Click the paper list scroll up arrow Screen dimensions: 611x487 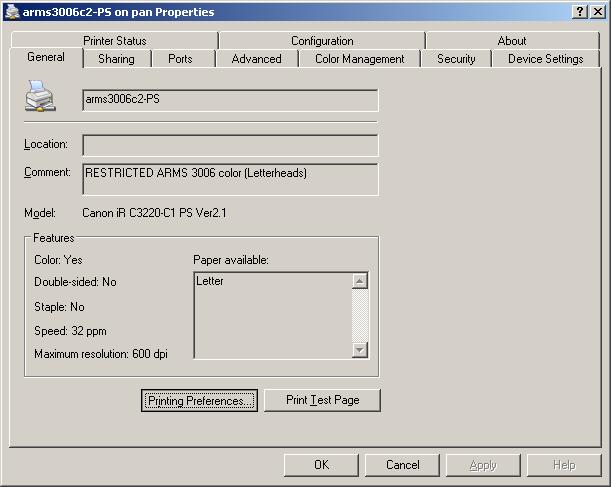(360, 281)
